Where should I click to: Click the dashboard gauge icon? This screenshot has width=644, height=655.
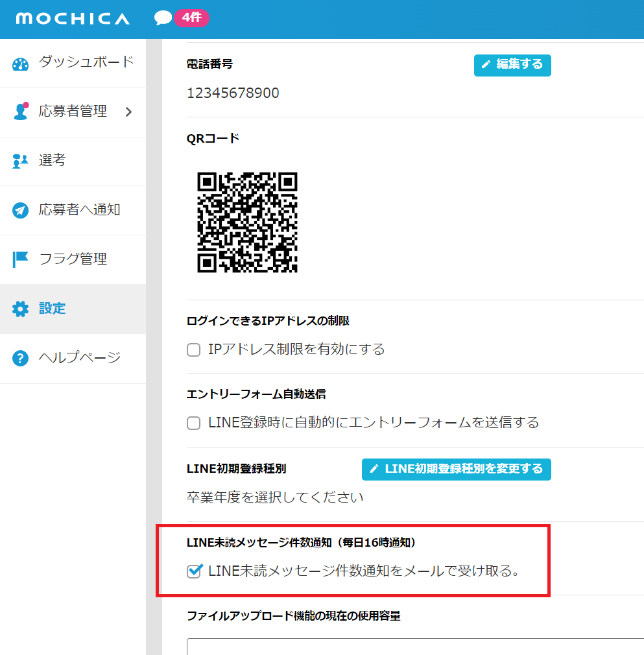(21, 64)
